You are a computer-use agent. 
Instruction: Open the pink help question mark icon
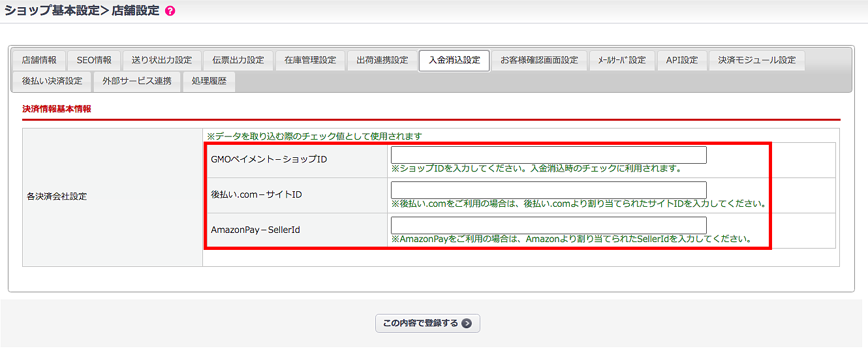170,11
